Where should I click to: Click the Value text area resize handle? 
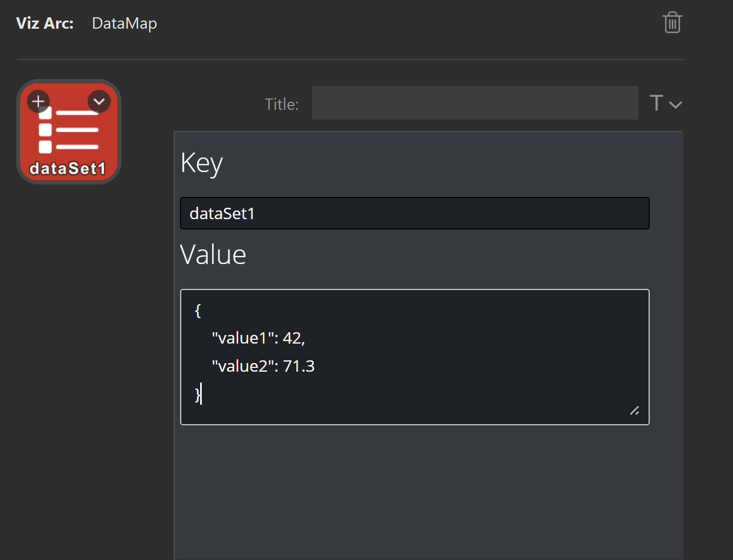coord(635,411)
